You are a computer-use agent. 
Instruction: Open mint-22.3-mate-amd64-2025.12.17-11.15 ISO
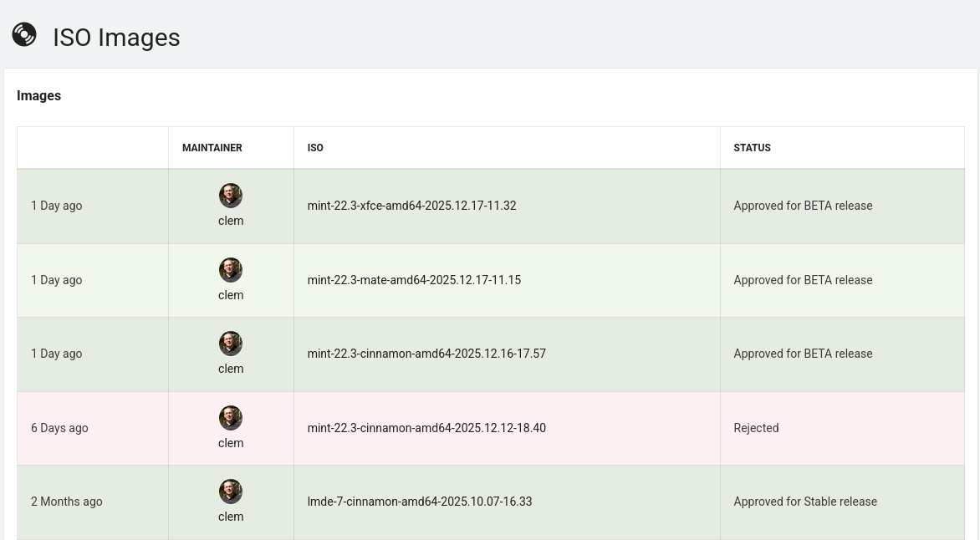[414, 280]
